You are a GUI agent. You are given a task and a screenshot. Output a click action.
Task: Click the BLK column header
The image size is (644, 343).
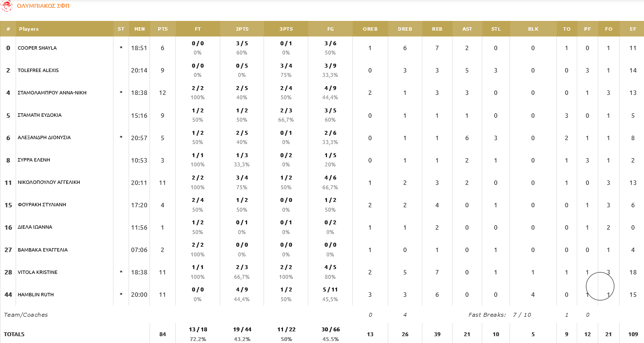click(533, 29)
